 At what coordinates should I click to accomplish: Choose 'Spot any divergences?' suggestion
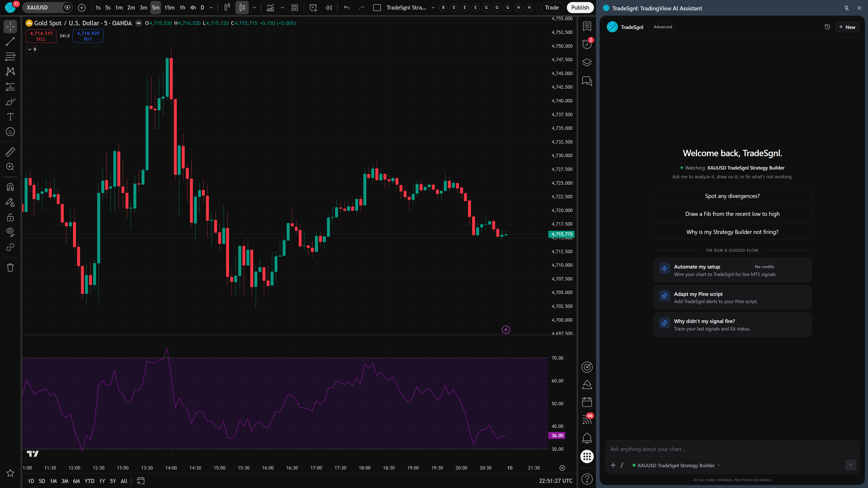(x=732, y=196)
